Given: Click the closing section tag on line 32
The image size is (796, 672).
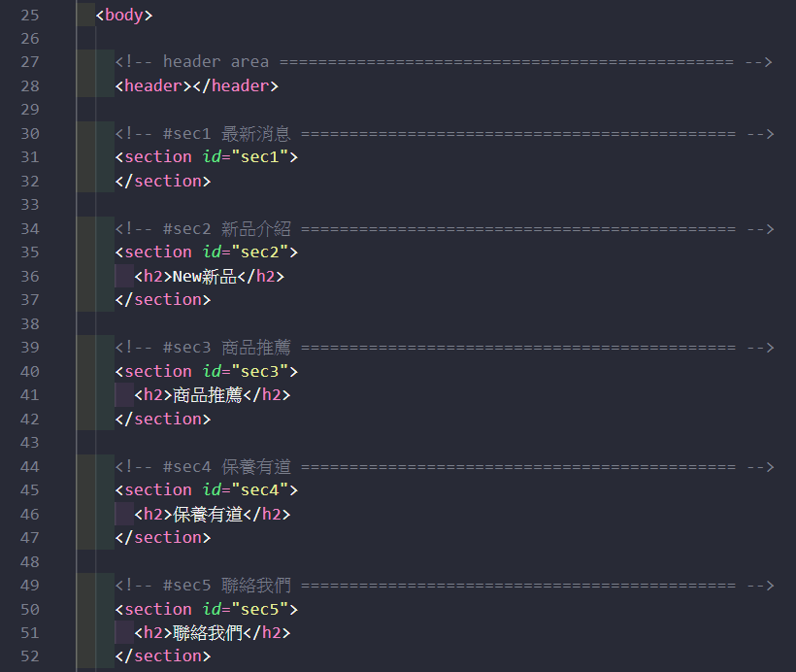Looking at the screenshot, I should point(162,181).
